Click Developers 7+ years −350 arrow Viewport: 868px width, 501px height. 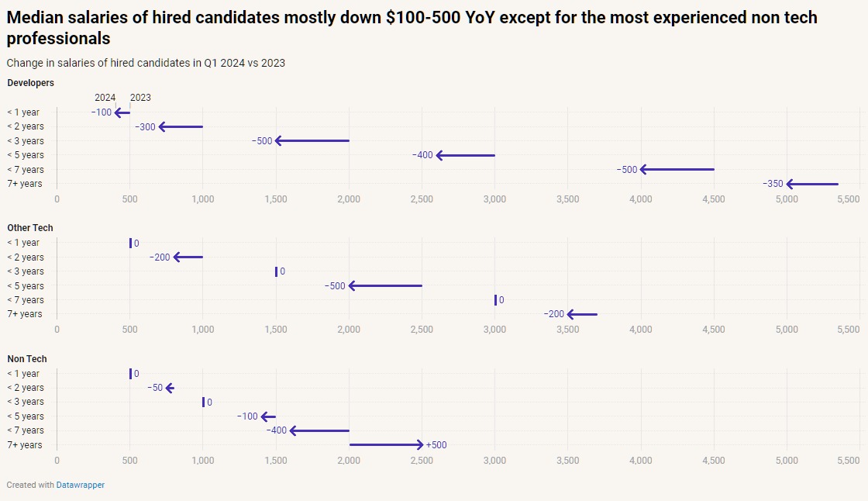click(812, 184)
